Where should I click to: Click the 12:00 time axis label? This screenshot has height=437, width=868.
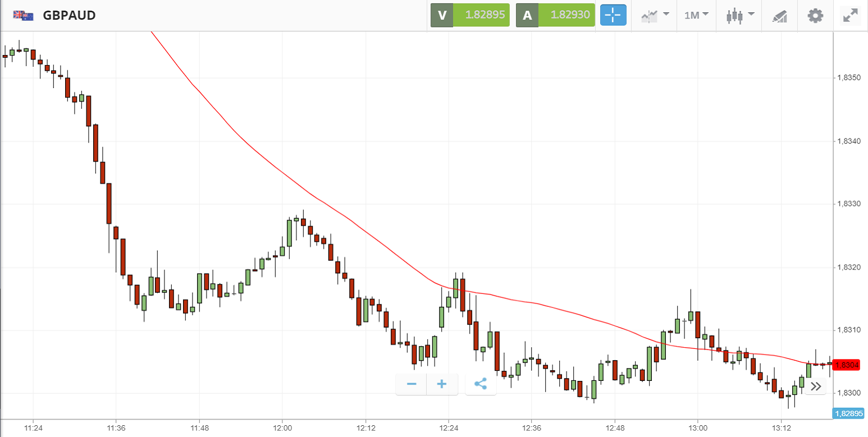pyautogui.click(x=282, y=428)
